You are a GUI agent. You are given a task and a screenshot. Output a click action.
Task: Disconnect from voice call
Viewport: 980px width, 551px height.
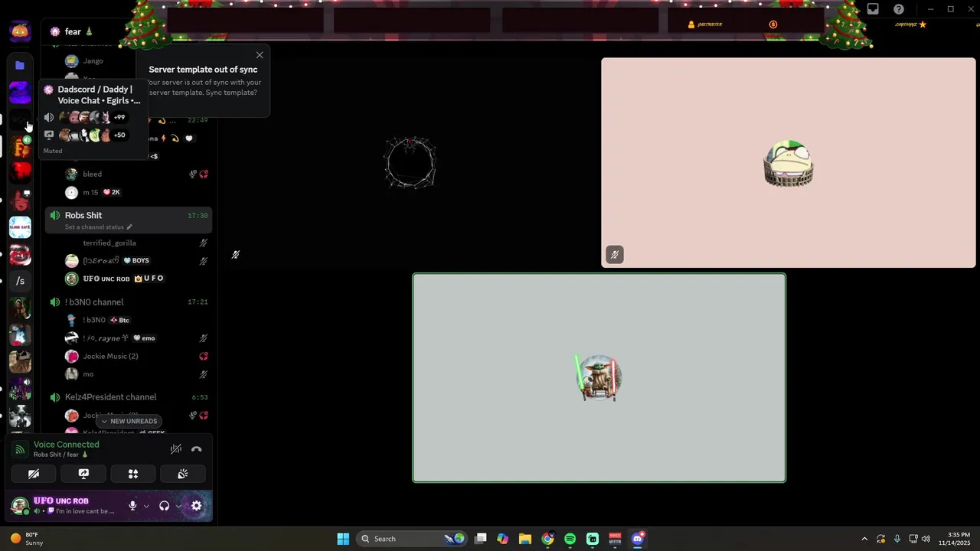pos(197,449)
